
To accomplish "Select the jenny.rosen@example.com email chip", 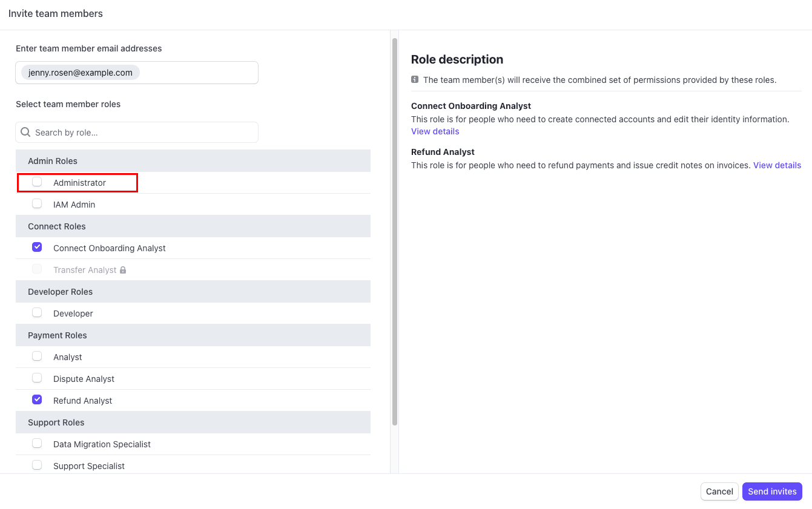I will coord(81,73).
